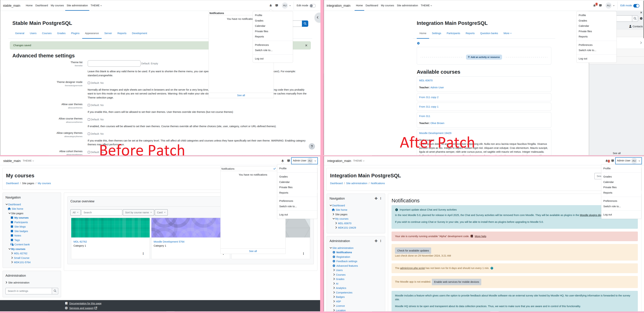Expand 'More' tab dropdown on Integration Main course page
Viewport: 644px width, 313px height.
pos(507,33)
